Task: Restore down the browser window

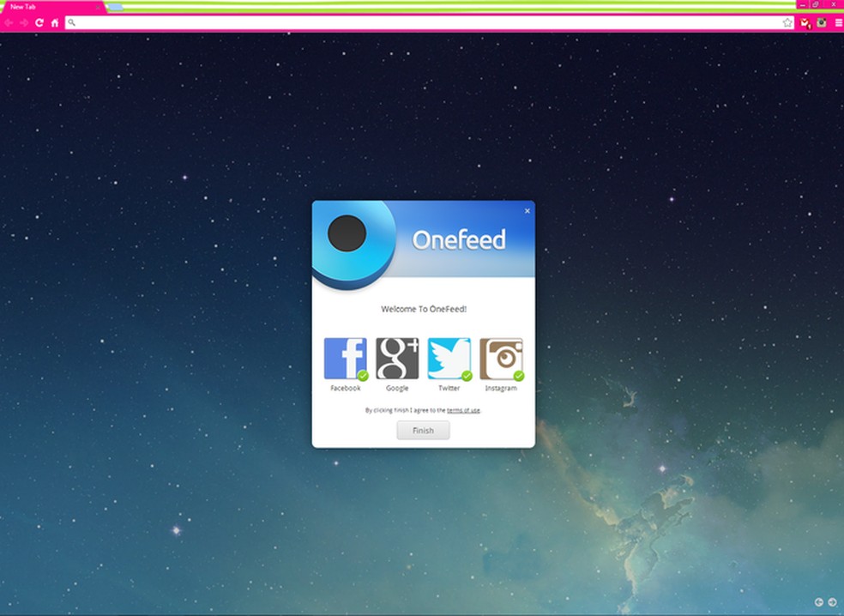Action: click(x=816, y=4)
